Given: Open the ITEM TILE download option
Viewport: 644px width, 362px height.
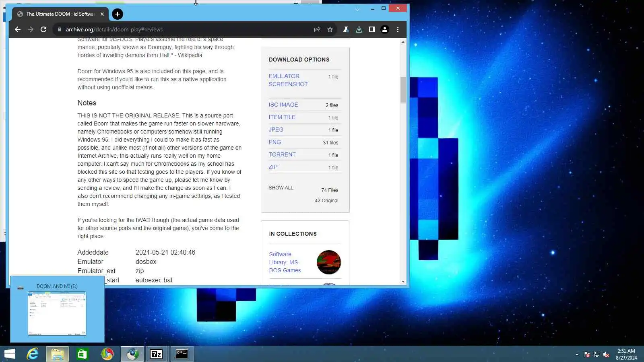Looking at the screenshot, I should pos(282,117).
